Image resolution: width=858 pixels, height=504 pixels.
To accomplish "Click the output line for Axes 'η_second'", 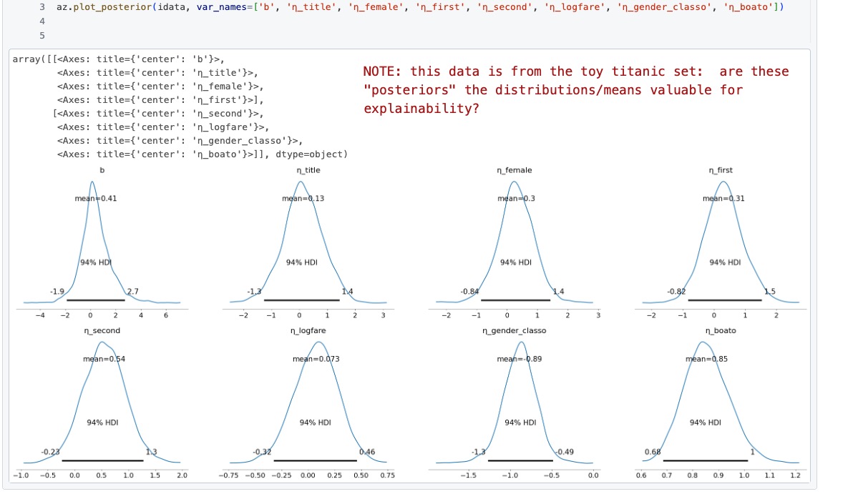I will pyautogui.click(x=158, y=114).
